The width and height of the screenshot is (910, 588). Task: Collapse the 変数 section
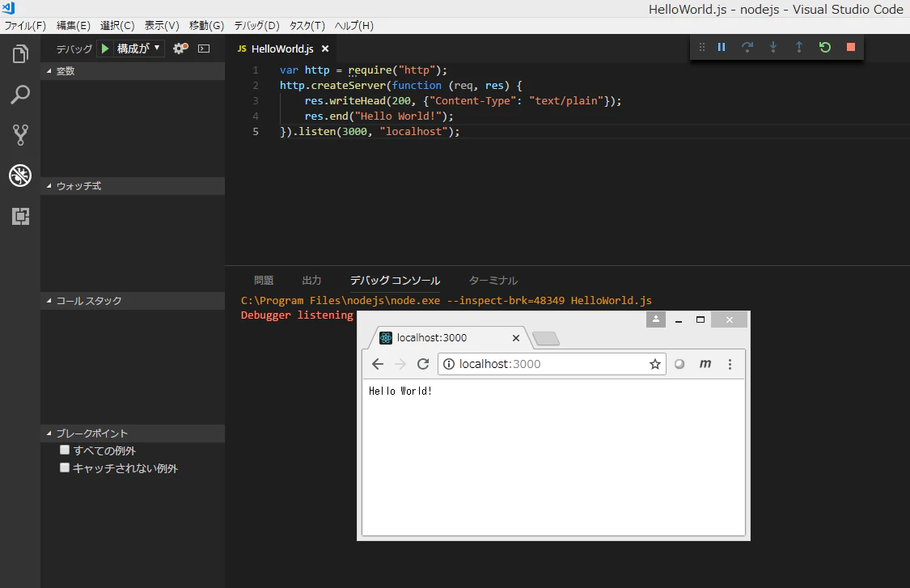[x=133, y=71]
